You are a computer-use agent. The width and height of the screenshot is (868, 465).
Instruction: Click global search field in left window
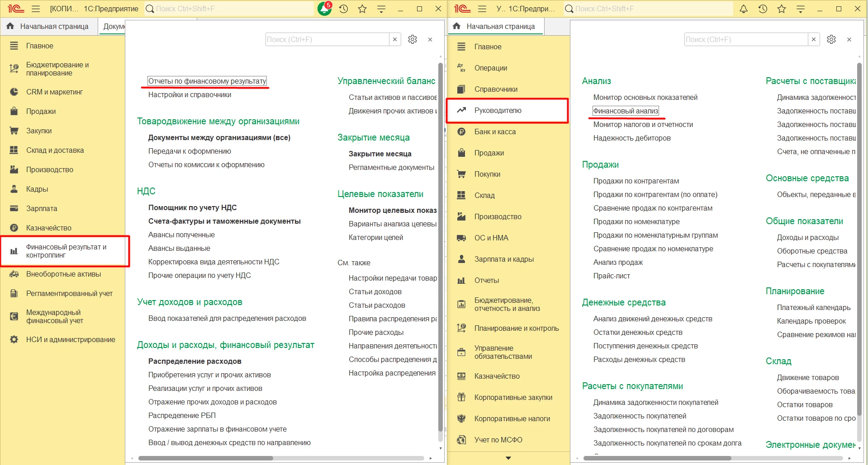click(x=229, y=9)
